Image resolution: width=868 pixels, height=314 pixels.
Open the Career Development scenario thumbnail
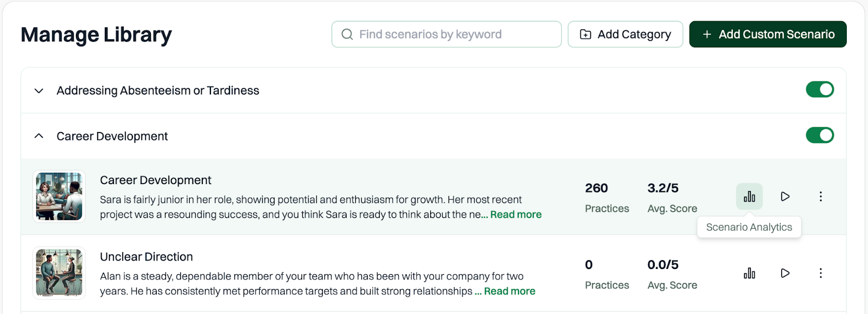point(59,196)
